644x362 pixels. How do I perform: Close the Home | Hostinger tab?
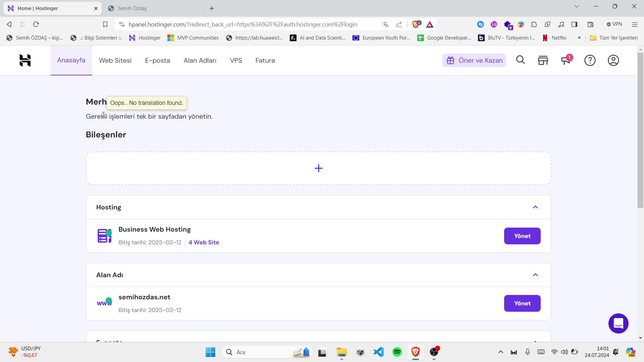coord(96,8)
